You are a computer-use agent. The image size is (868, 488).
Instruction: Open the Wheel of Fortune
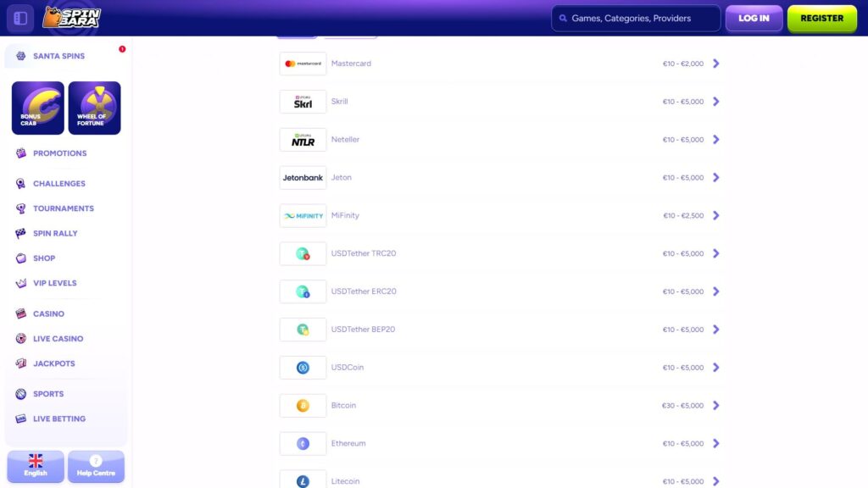pos(94,108)
